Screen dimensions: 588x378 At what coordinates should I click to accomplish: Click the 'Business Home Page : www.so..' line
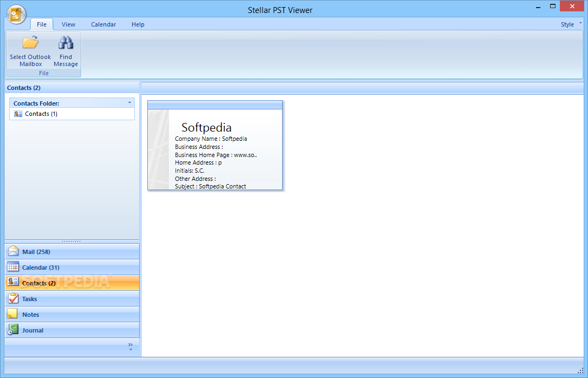[215, 155]
